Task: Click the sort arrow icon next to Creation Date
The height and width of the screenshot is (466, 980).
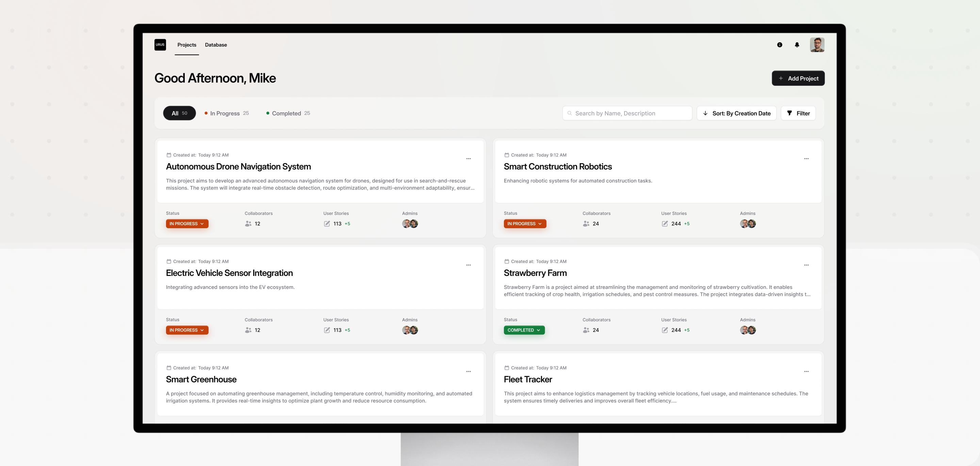Action: [706, 113]
